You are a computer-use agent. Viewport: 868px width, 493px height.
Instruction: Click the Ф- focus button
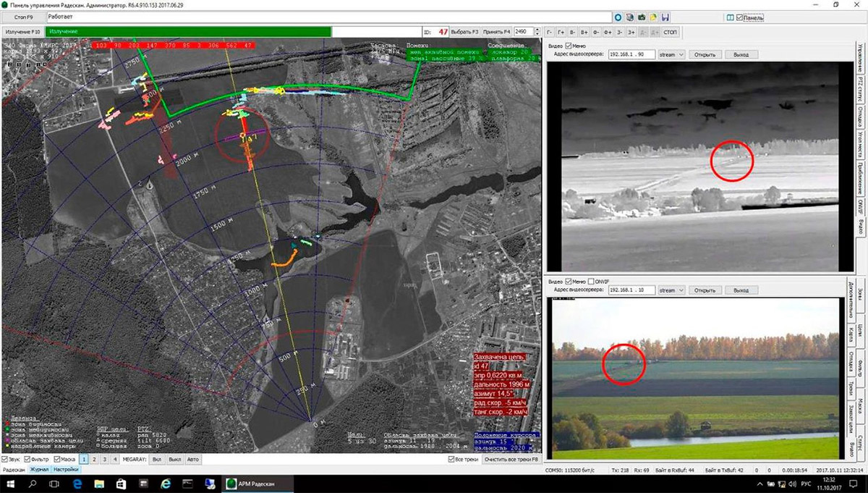click(x=597, y=32)
